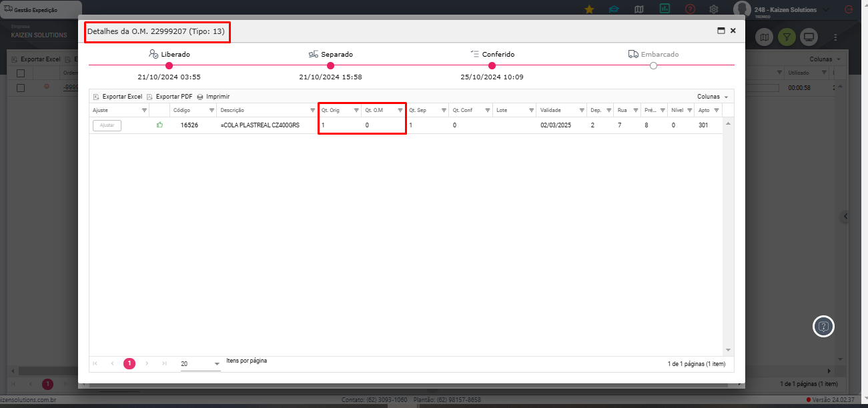Open the vertical three-dot menu

[835, 37]
